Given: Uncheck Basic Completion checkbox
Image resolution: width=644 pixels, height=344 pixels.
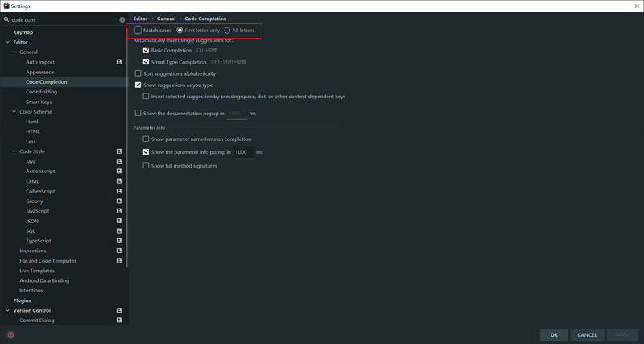Looking at the screenshot, I should pyautogui.click(x=146, y=50).
